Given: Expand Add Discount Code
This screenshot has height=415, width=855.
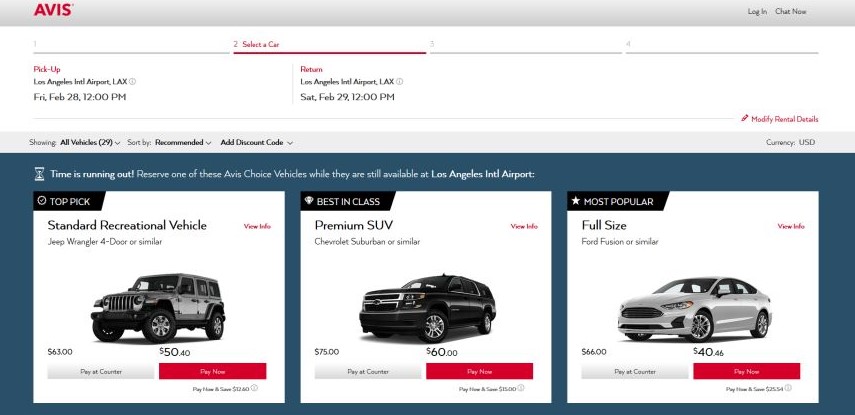Looking at the screenshot, I should click(x=256, y=142).
